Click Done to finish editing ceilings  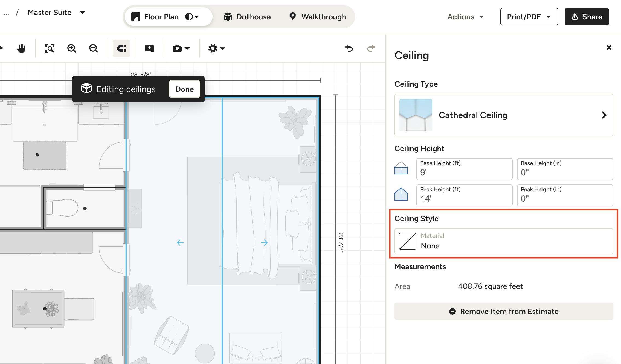(x=184, y=89)
